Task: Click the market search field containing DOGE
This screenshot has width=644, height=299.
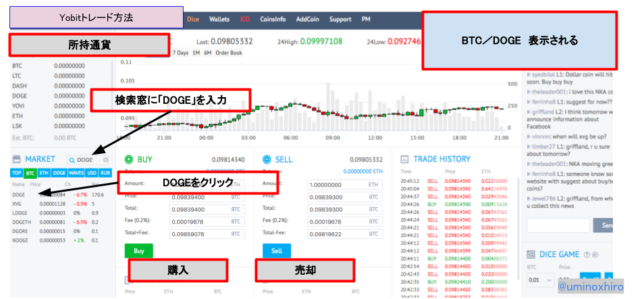Action: pos(89,160)
